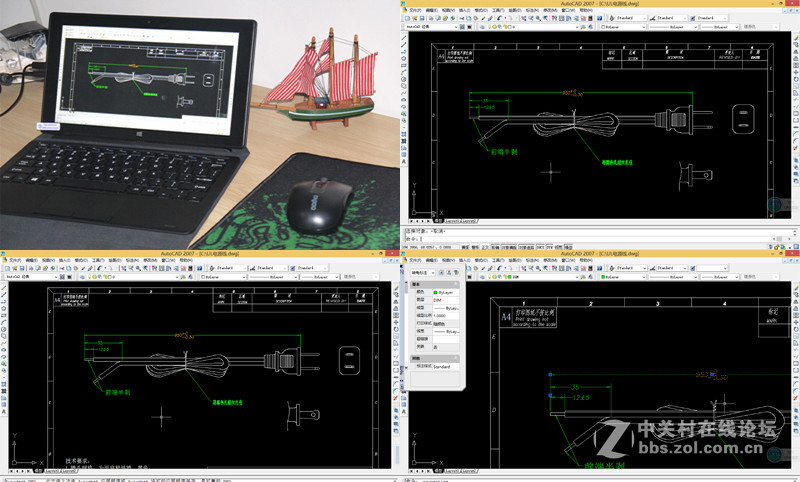Open 修改 menu in bottom-right AutoCAD window

coord(549,260)
